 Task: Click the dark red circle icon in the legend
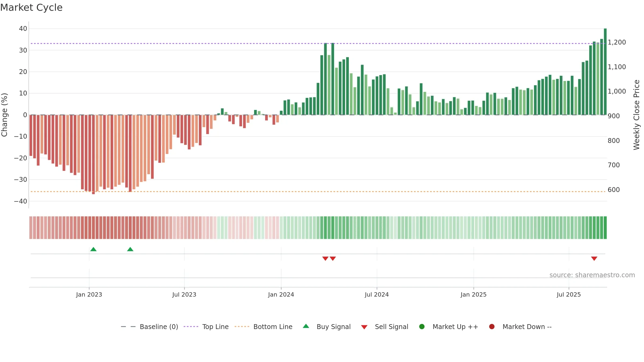[492, 327]
